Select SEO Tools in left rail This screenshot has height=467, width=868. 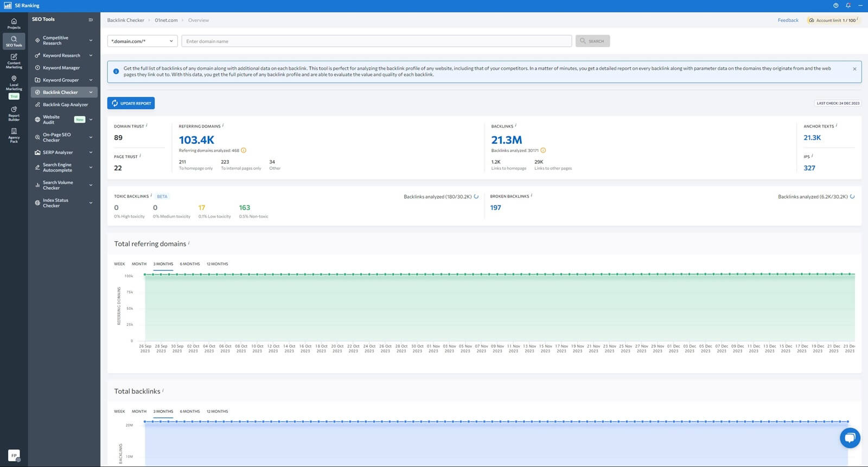pyautogui.click(x=14, y=41)
